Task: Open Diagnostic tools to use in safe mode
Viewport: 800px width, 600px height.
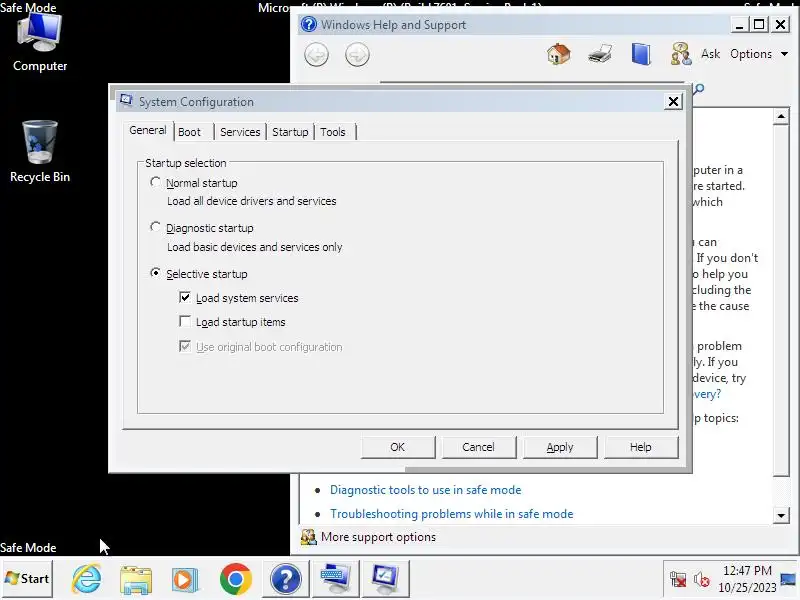Action: 426,490
